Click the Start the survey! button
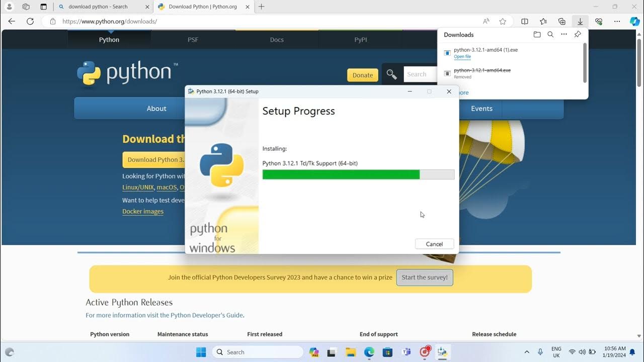Screen dimensions: 644x362 tap(425, 277)
